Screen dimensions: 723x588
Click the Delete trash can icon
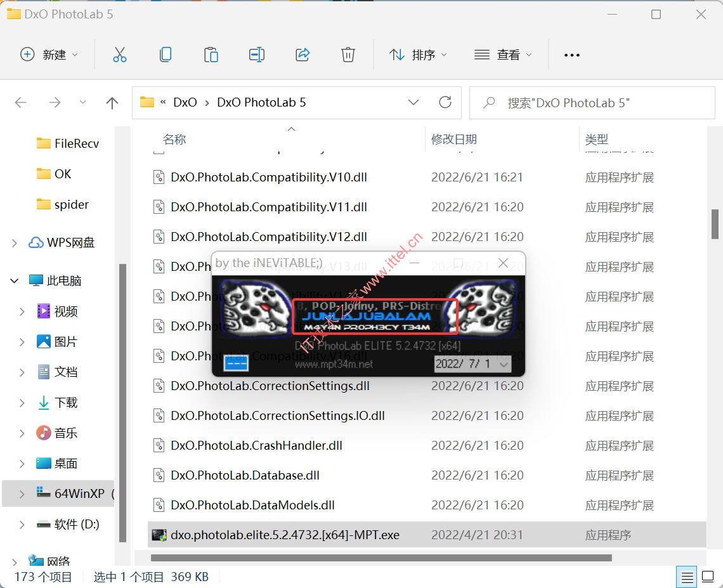(348, 55)
